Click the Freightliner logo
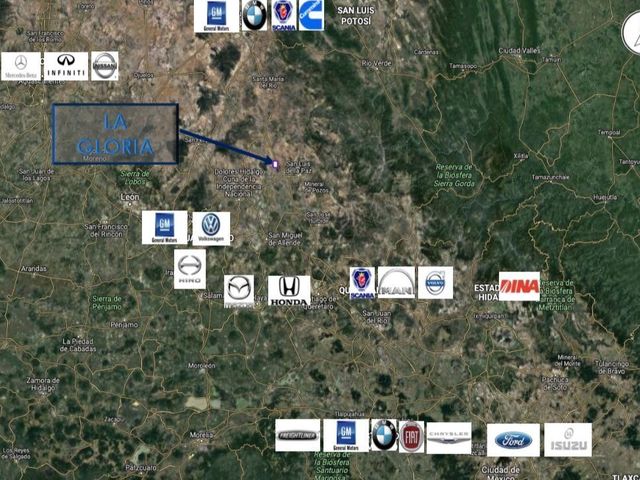640x480 pixels. [298, 436]
